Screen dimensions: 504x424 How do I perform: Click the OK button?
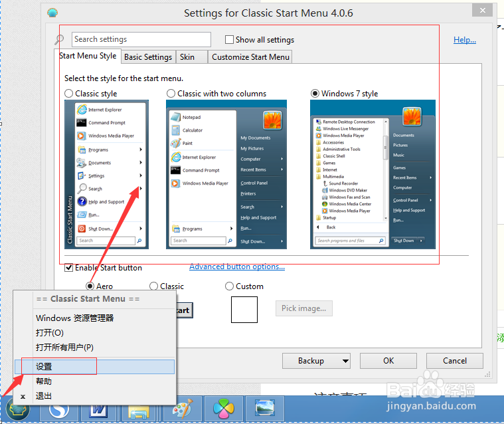click(388, 361)
